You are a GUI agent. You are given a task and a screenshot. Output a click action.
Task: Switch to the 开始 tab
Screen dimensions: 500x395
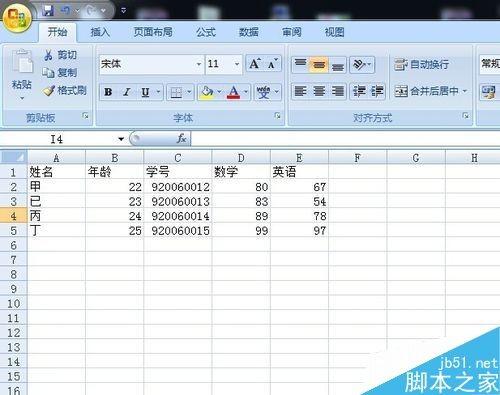coord(57,32)
